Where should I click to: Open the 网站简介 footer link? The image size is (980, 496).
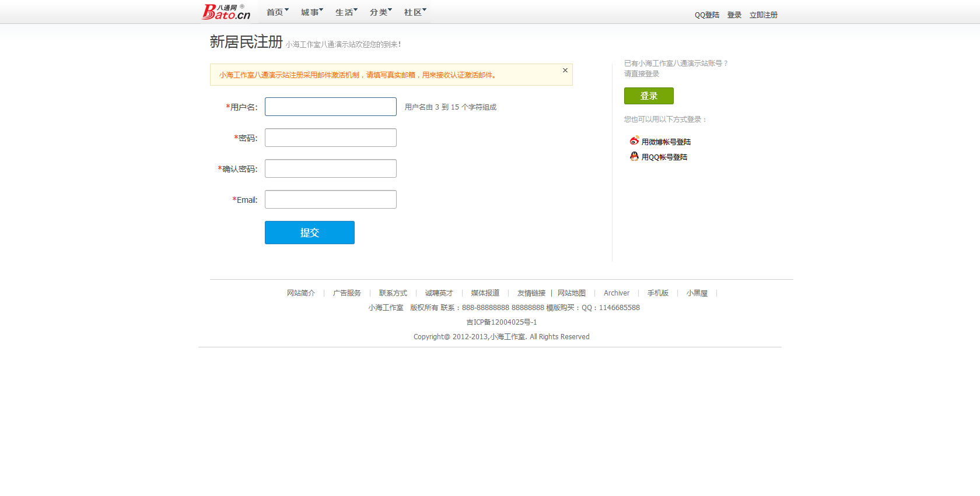pyautogui.click(x=300, y=293)
